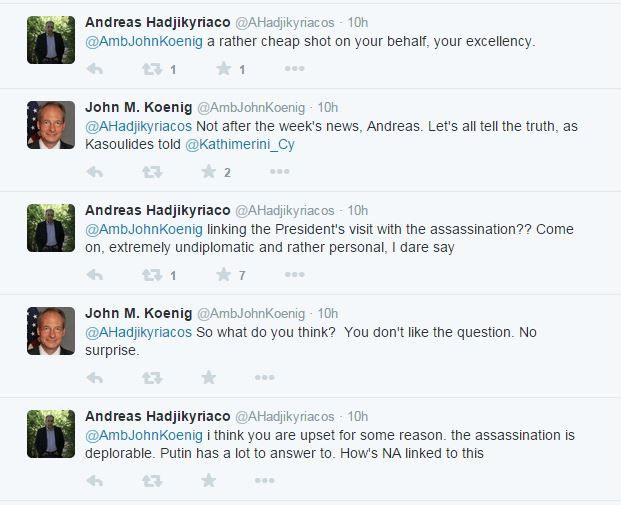Favorite Koenig's tweet mentioning Kasoulides
Screen dimensions: 621x505
209,172
